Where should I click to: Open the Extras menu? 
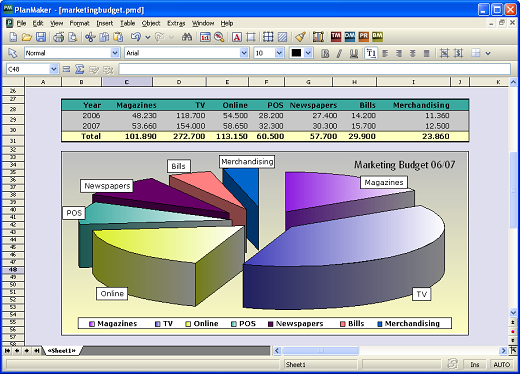(x=176, y=23)
